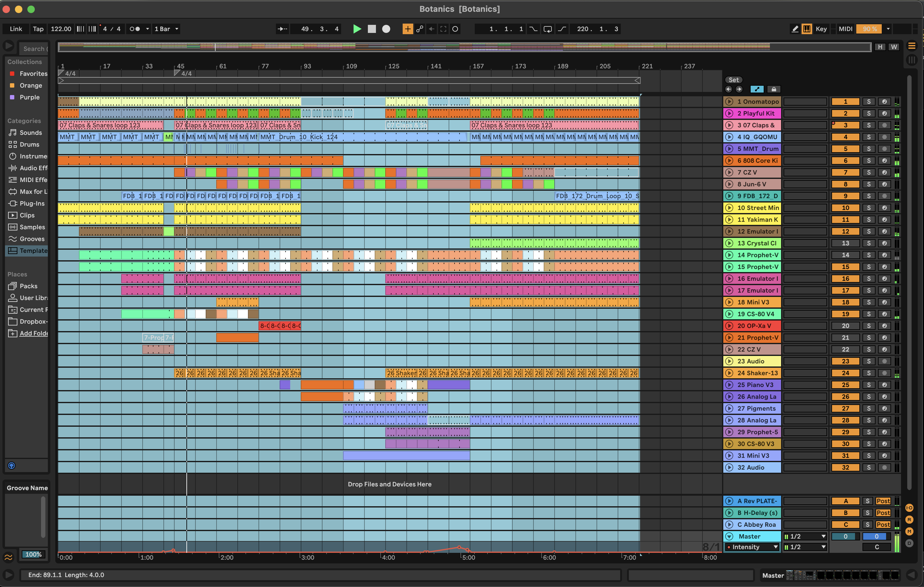This screenshot has height=587, width=924.
Task: Click the Follow playback arrow icon
Action: (x=282, y=29)
